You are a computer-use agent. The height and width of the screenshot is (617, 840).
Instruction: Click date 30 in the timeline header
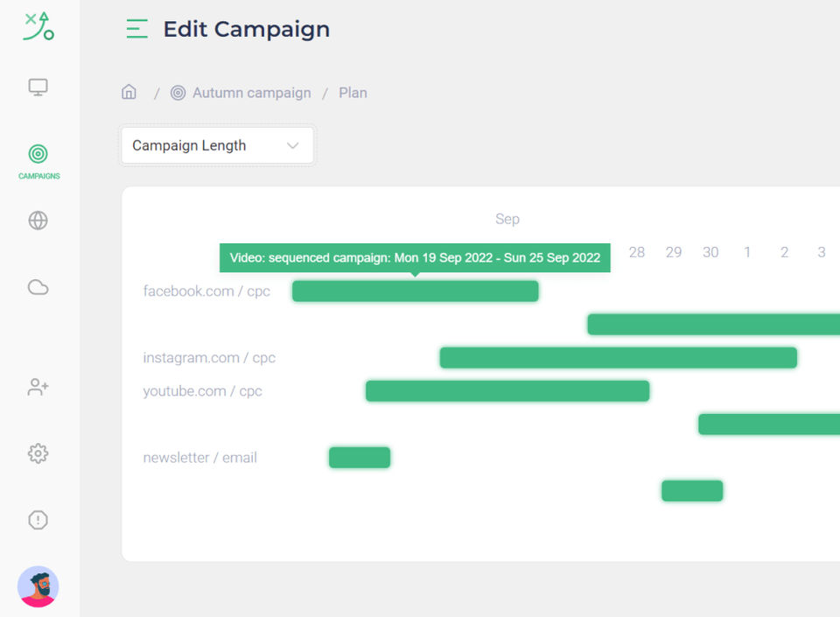pos(710,252)
